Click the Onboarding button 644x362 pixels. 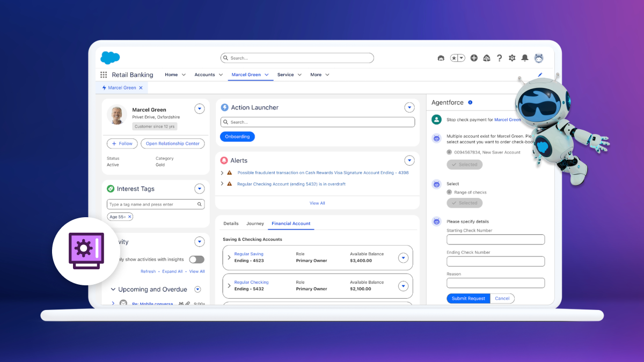coord(237,136)
